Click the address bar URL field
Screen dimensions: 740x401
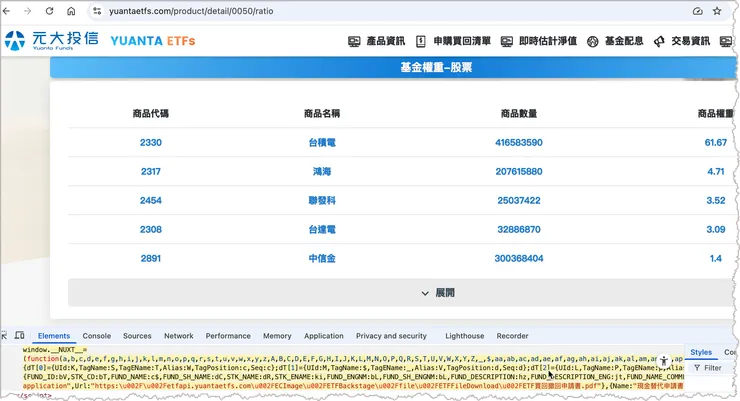tap(387, 11)
